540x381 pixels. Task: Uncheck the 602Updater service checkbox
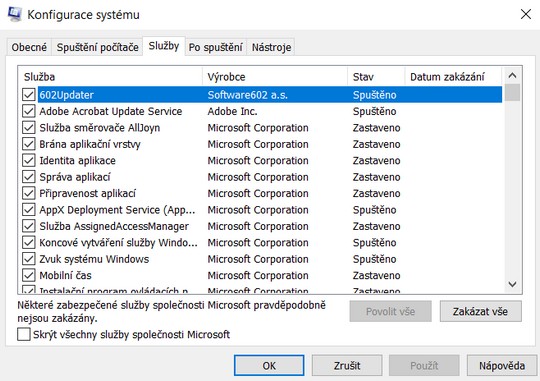pos(29,95)
